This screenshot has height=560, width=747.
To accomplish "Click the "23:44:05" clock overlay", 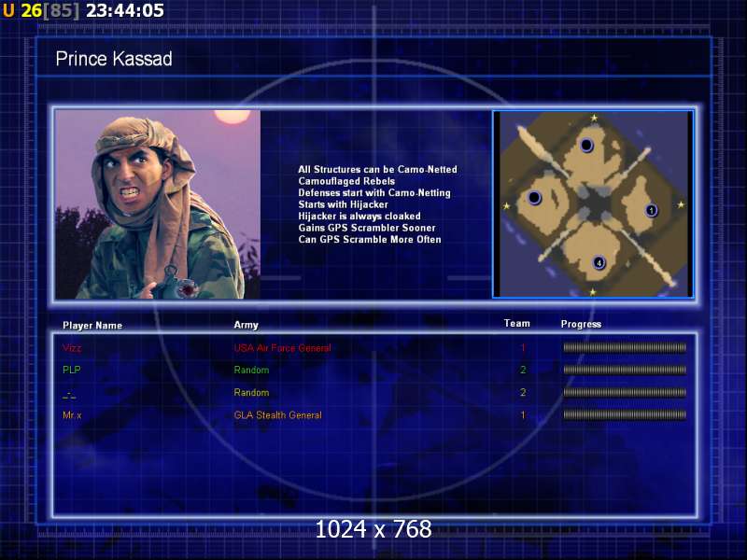I will pos(125,10).
